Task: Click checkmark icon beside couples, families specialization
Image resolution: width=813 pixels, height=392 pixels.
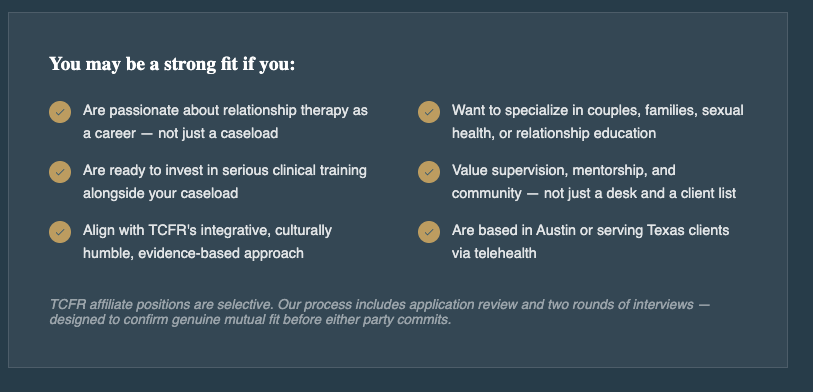Action: click(429, 112)
